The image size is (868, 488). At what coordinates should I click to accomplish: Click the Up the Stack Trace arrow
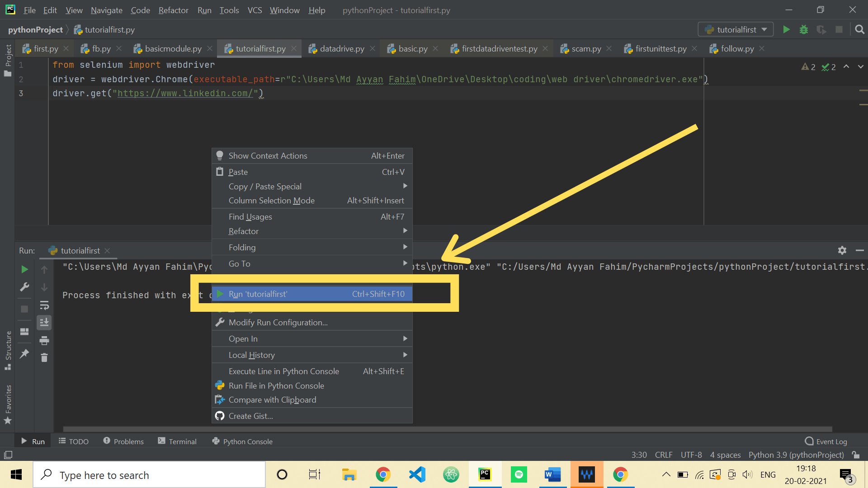point(44,269)
